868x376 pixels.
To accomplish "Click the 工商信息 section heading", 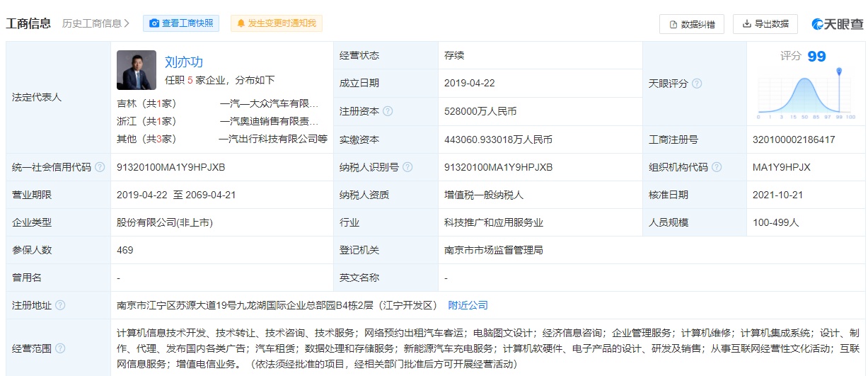I will tap(28, 23).
